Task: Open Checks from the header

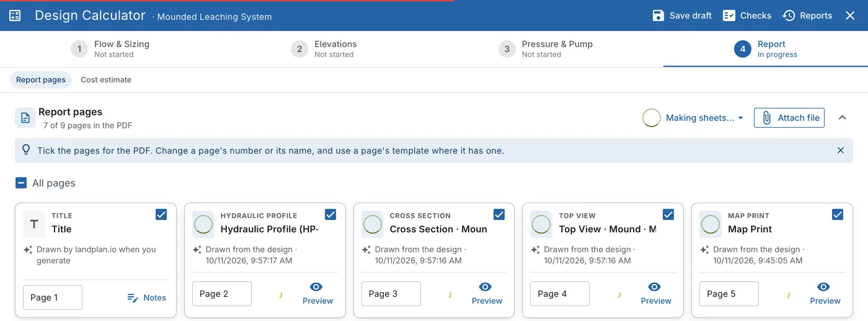Action: [x=747, y=15]
